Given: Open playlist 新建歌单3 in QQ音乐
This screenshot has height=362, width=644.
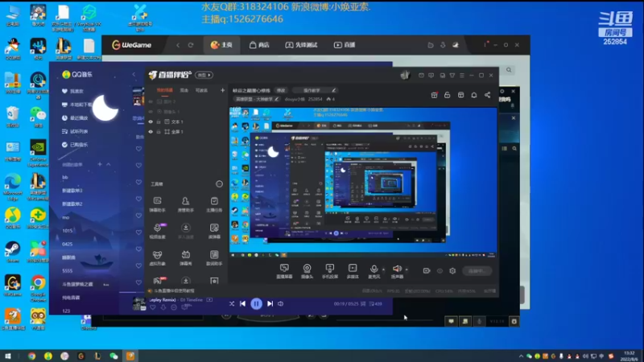Looking at the screenshot, I should pos(72,191).
